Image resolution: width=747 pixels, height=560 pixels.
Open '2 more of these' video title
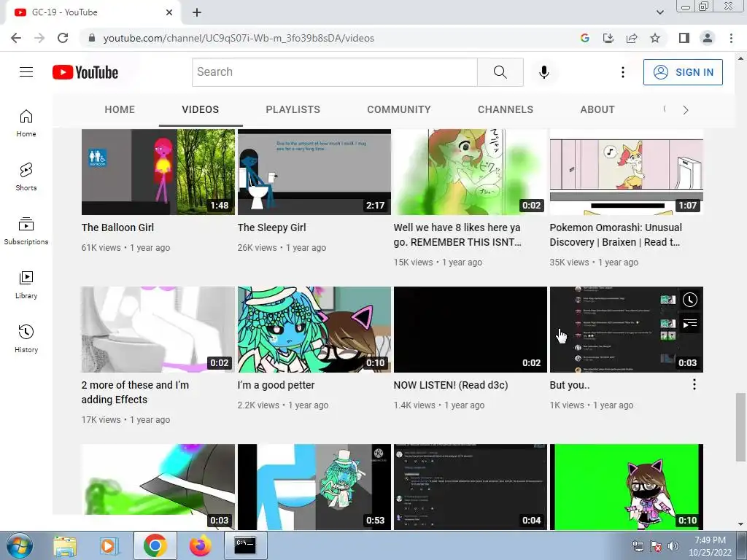(135, 392)
